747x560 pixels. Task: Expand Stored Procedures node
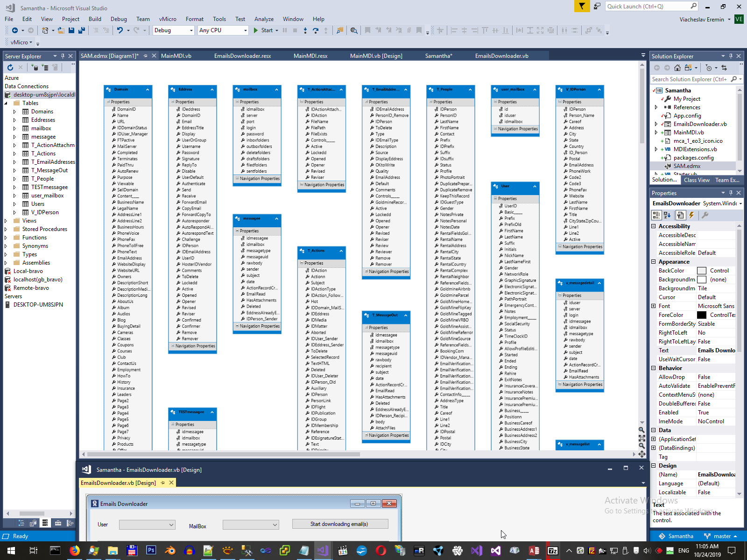pyautogui.click(x=6, y=229)
